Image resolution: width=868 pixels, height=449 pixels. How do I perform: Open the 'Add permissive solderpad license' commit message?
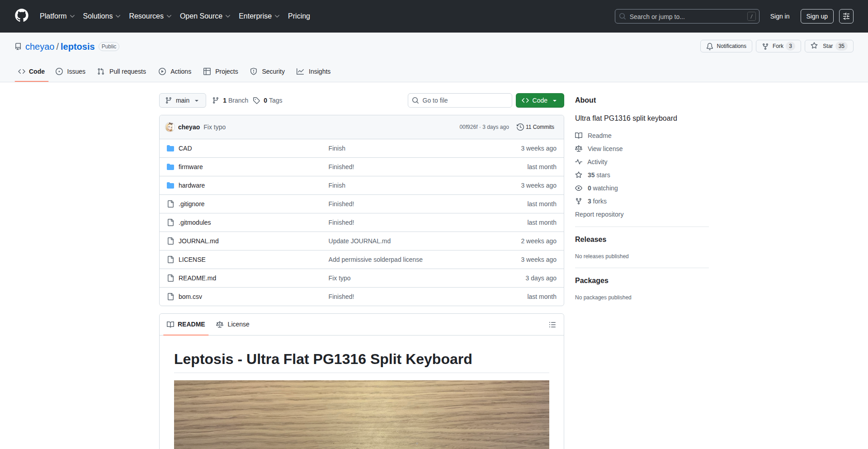click(x=375, y=260)
